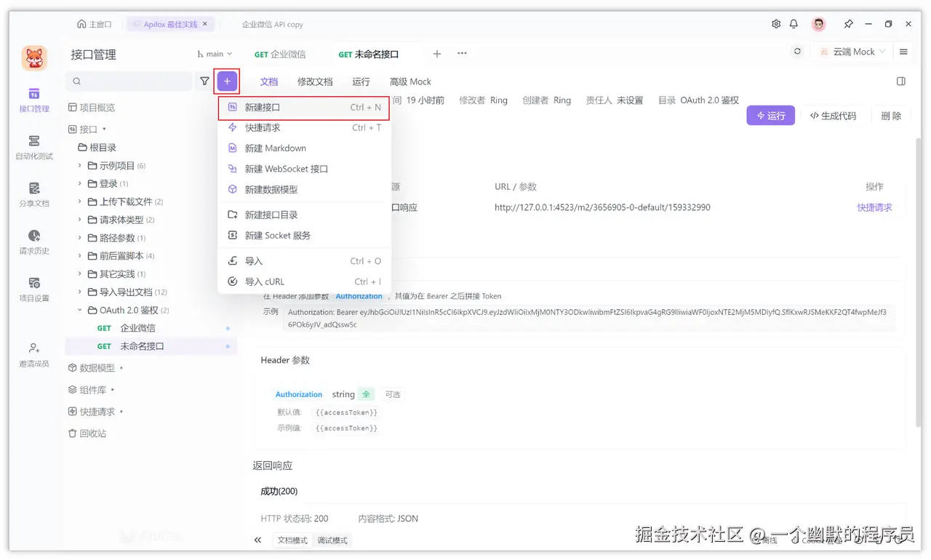Select 导入 cURL menu item
The width and height of the screenshot is (931, 560).
point(304,281)
